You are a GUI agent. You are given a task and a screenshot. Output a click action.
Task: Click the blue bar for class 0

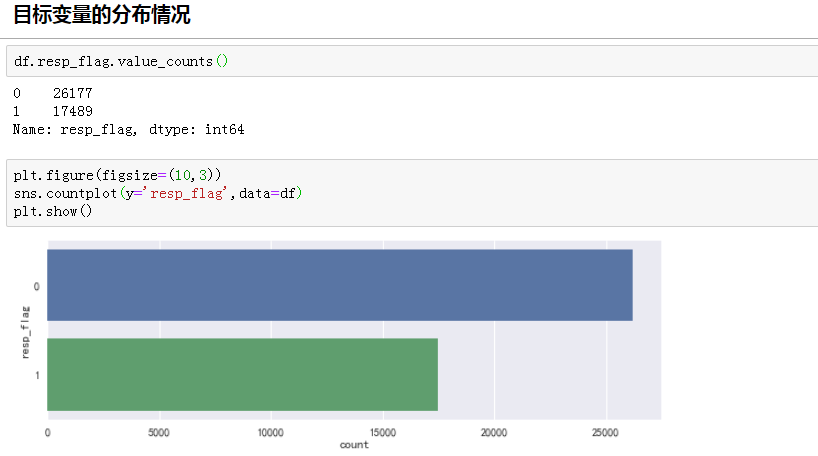point(339,285)
